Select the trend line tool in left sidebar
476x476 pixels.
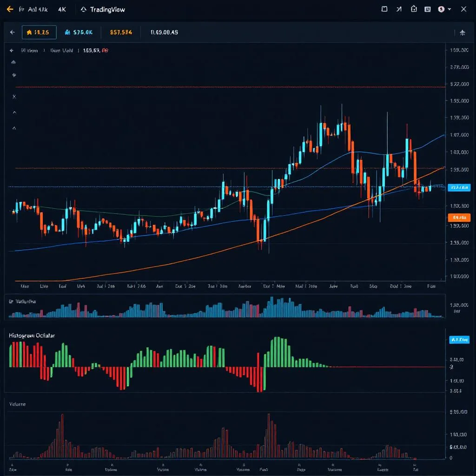pyautogui.click(x=13, y=62)
